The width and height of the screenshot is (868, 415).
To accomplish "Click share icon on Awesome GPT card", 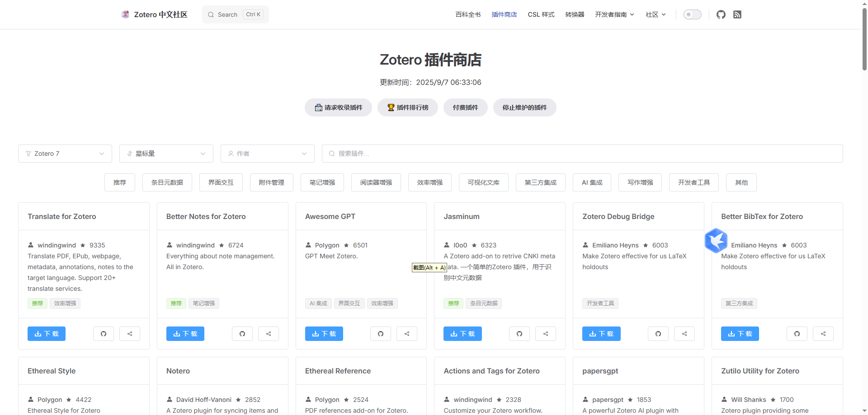I will click(x=407, y=334).
